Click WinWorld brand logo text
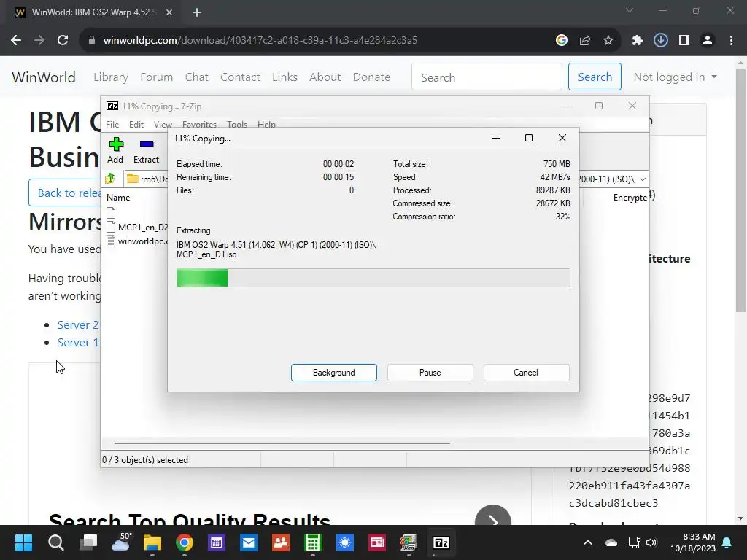Screen dimensions: 747x560 pyautogui.click(x=44, y=77)
